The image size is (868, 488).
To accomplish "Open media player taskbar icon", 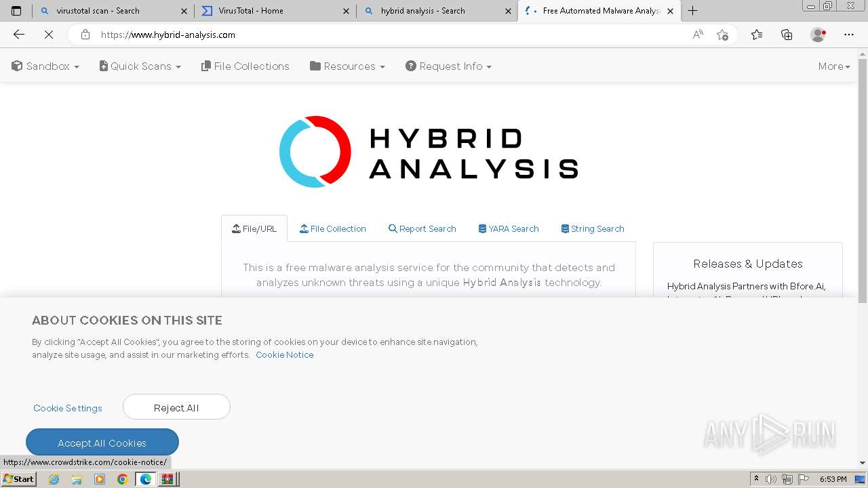I will click(x=100, y=479).
